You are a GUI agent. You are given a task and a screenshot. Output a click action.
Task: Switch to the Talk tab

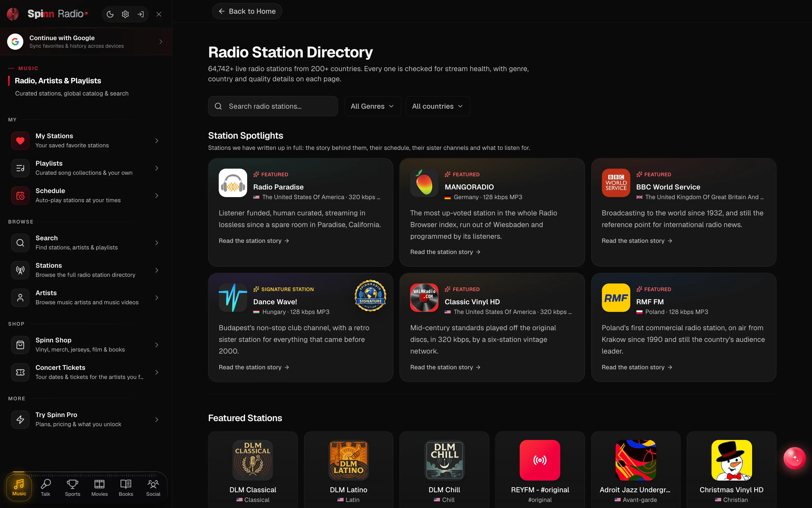[45, 487]
